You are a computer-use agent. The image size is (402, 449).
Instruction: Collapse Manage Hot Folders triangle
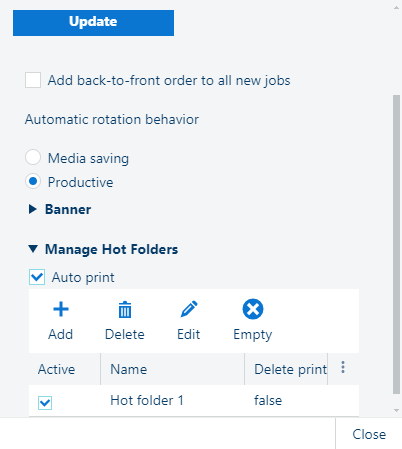click(33, 249)
